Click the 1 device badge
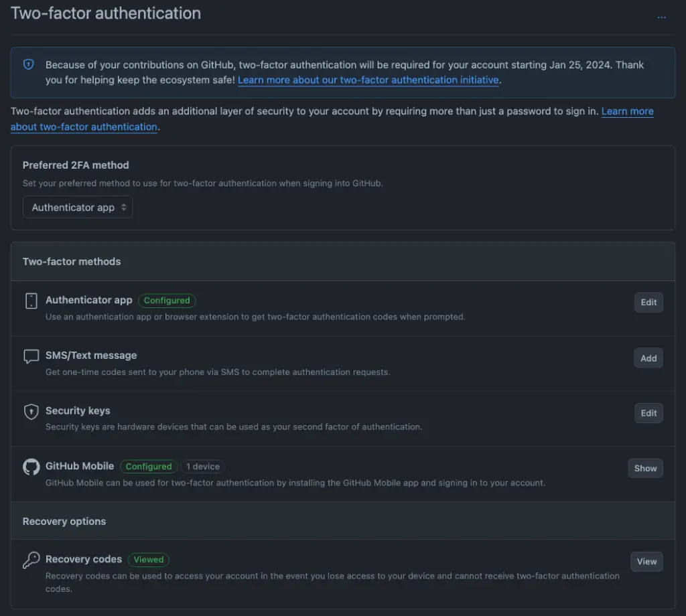 coord(202,467)
